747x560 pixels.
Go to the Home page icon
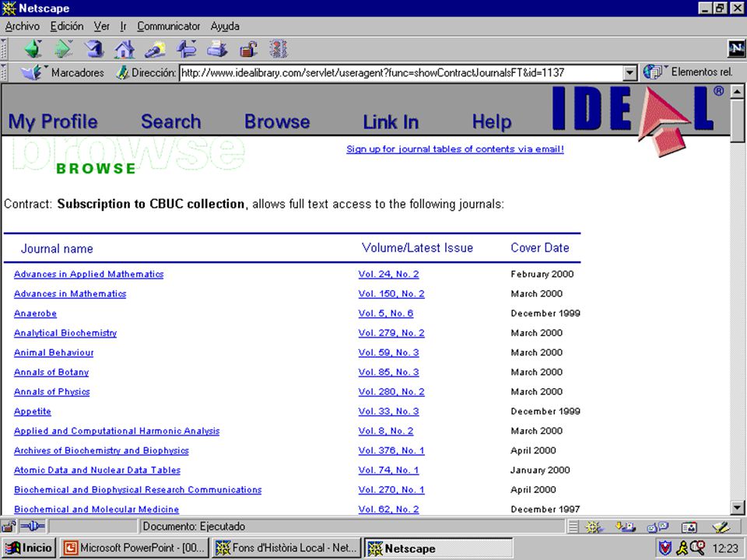124,49
